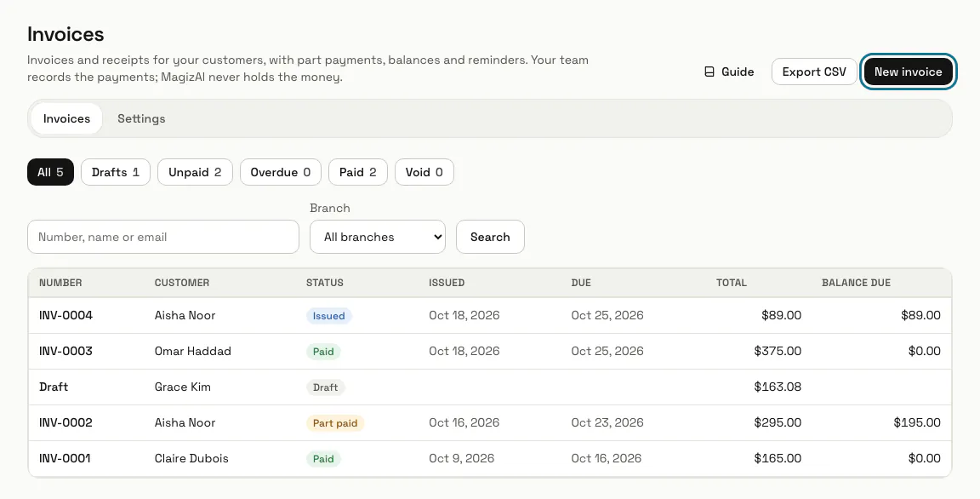Select the All 5 filter
The image size is (980, 499).
pyautogui.click(x=51, y=172)
